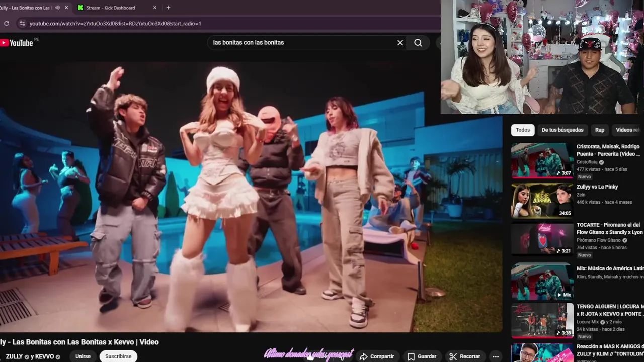Close the Las Bonitas YouTube tab

coord(66,8)
